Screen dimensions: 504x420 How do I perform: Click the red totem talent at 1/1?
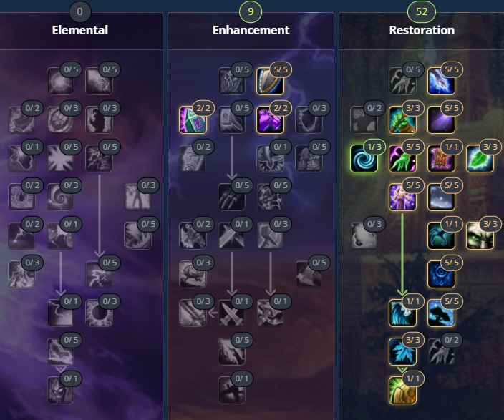(x=441, y=158)
